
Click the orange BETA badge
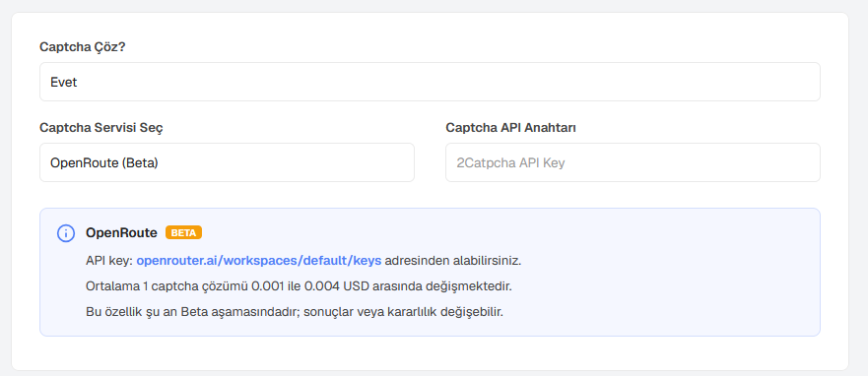pos(184,233)
